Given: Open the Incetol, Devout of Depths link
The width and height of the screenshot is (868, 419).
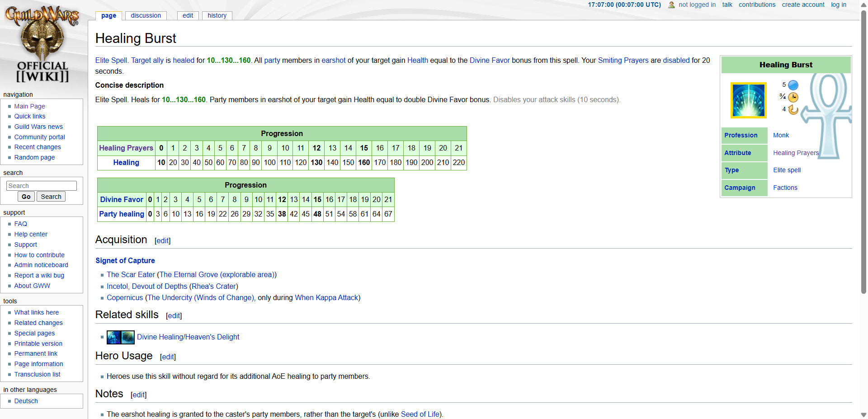Looking at the screenshot, I should tap(147, 286).
